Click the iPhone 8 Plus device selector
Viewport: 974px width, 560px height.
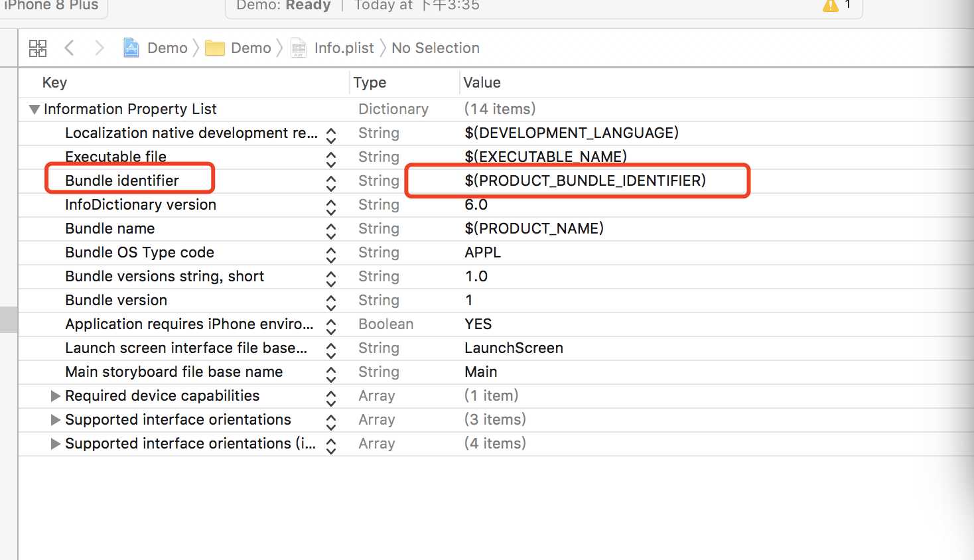[x=51, y=5]
